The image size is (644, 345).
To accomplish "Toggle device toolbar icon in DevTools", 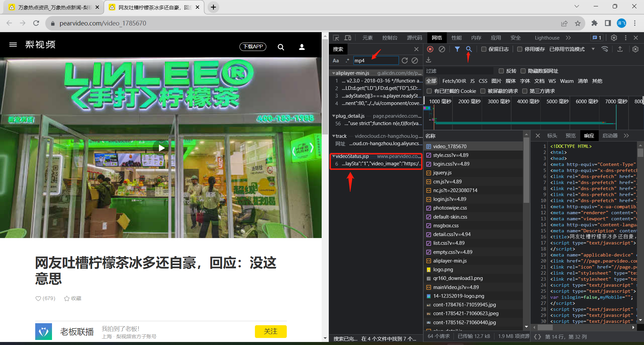I will tap(348, 38).
